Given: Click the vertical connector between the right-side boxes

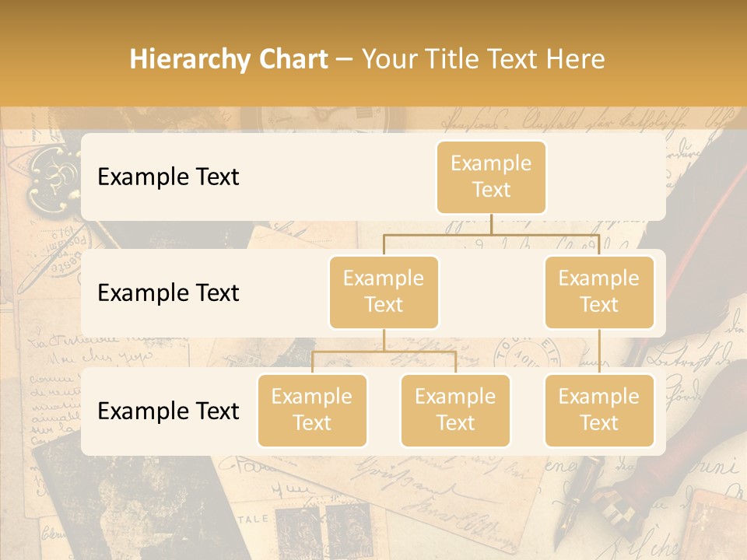Looking at the screenshot, I should [599, 352].
